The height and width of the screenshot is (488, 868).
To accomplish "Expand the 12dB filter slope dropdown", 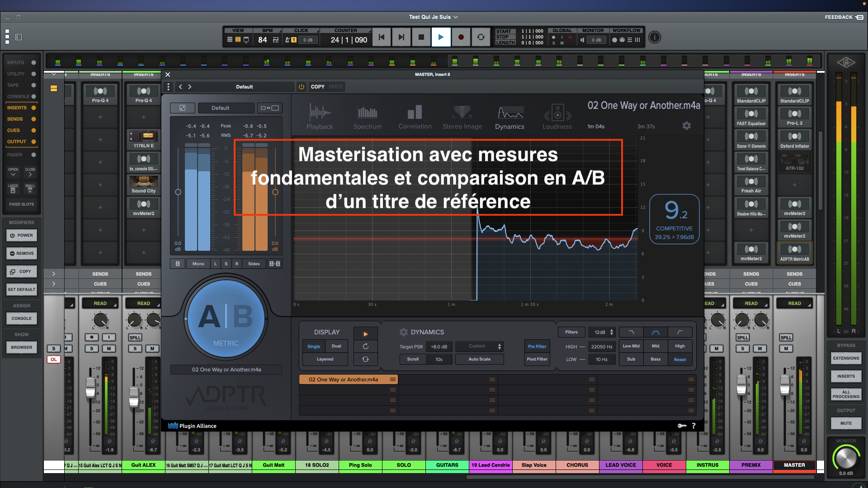I will coord(602,332).
